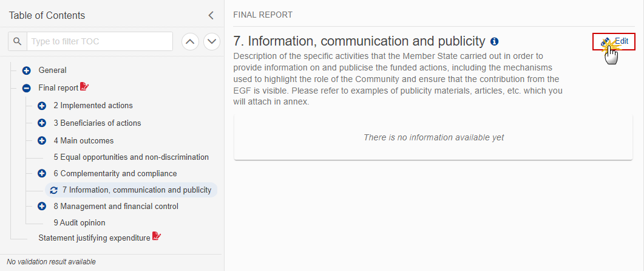Expand 6 Complementarity and compliance
This screenshot has width=644, height=271.
(42, 174)
